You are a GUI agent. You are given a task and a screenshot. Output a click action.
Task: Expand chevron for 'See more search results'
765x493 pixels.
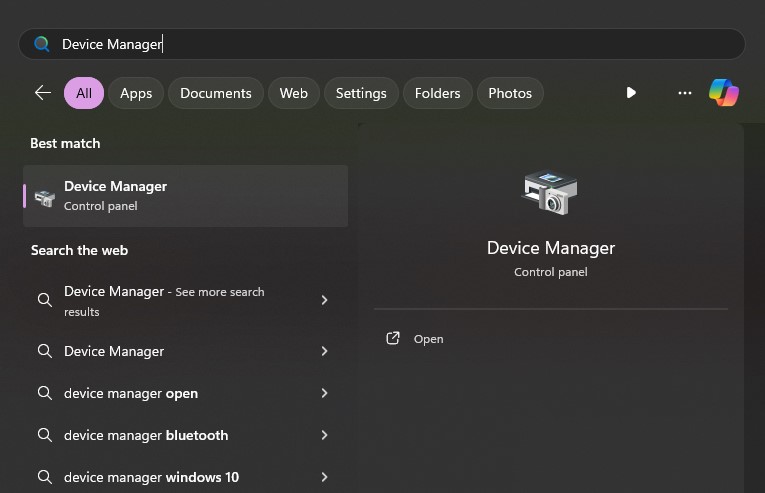pyautogui.click(x=324, y=300)
